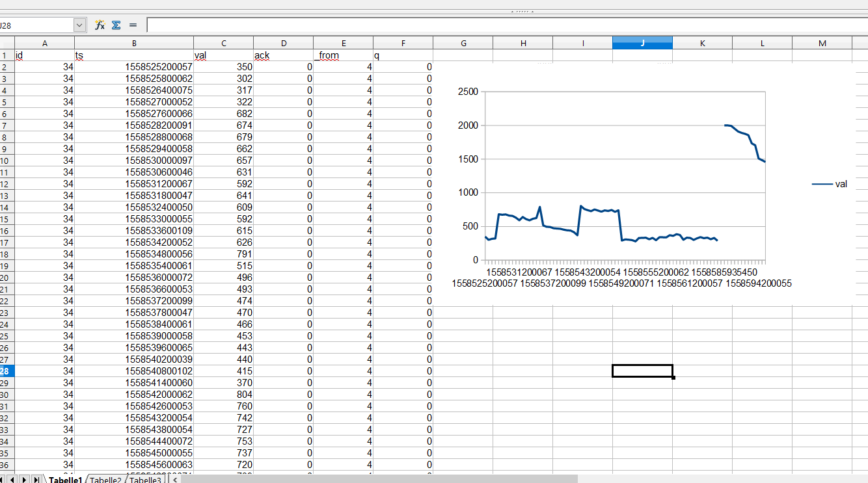Screen dimensions: 868x483
Task: Select row 20 header
Action: pos(7,278)
